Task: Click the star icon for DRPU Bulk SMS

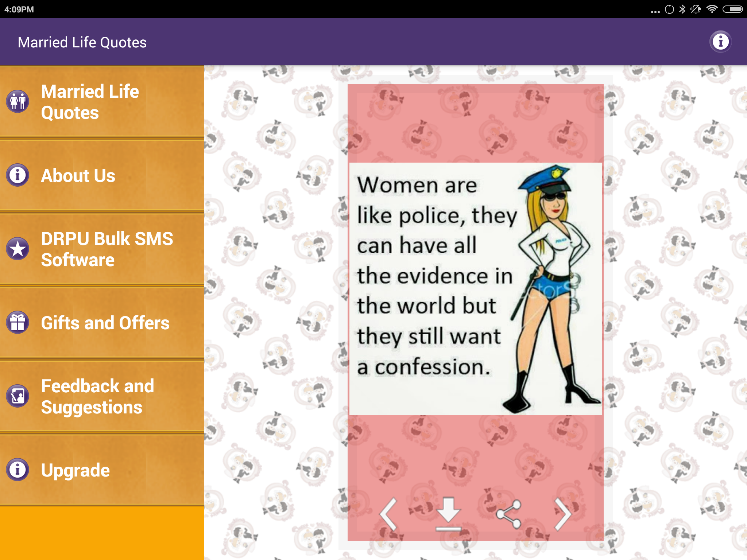Action: (x=18, y=249)
